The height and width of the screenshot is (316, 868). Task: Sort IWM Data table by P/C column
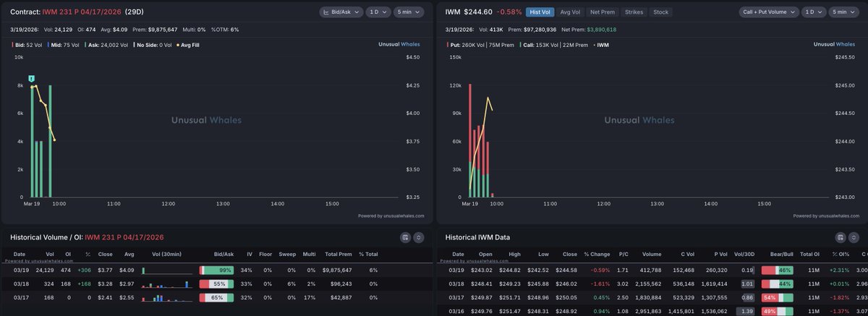pos(622,255)
